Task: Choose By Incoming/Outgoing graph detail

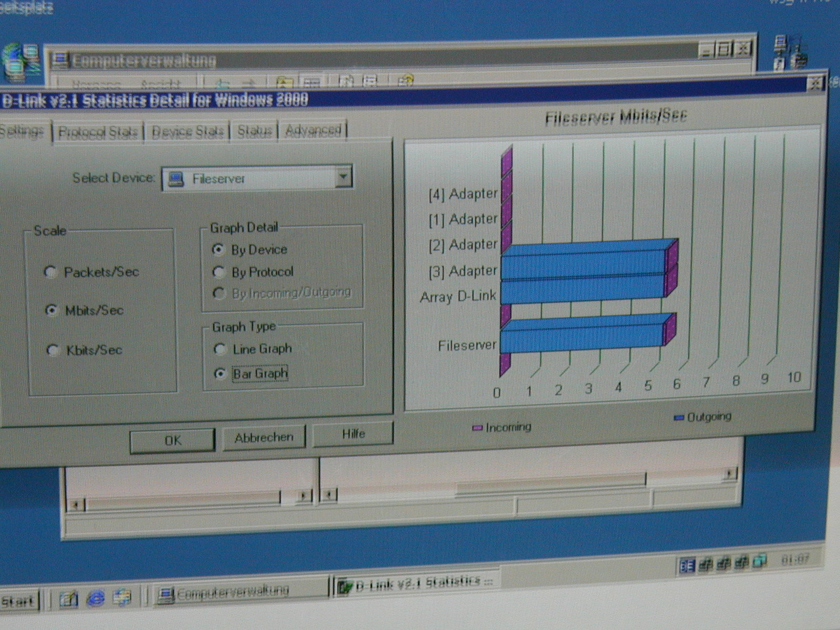Action: 281,292
